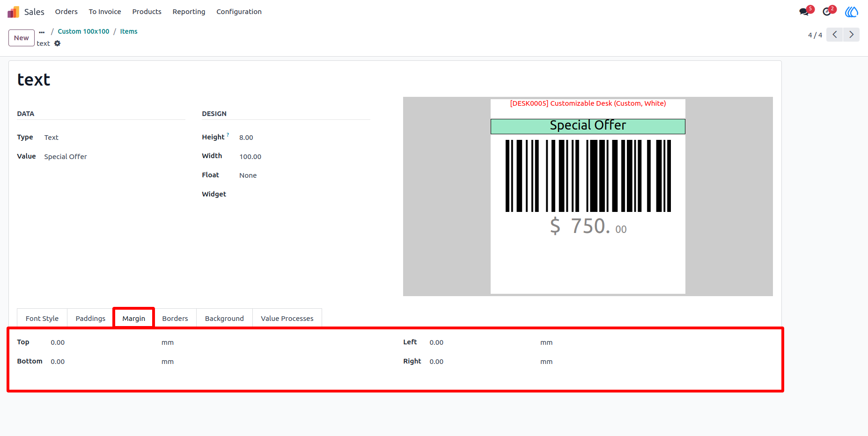Viewport: 868px width, 436px height.
Task: Open the Reporting menu
Action: pyautogui.click(x=189, y=12)
